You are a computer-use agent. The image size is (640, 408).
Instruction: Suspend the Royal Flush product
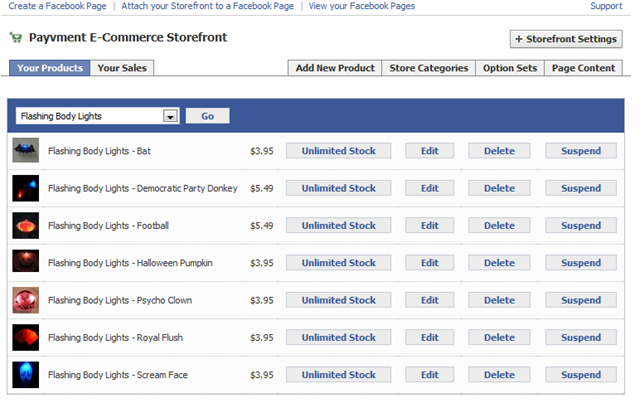581,337
